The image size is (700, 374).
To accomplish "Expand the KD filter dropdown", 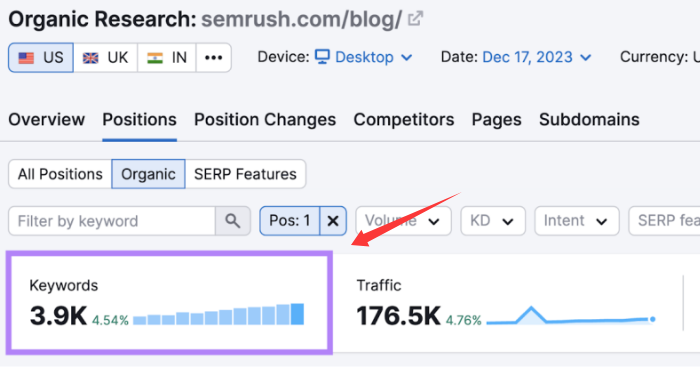I will [493, 220].
